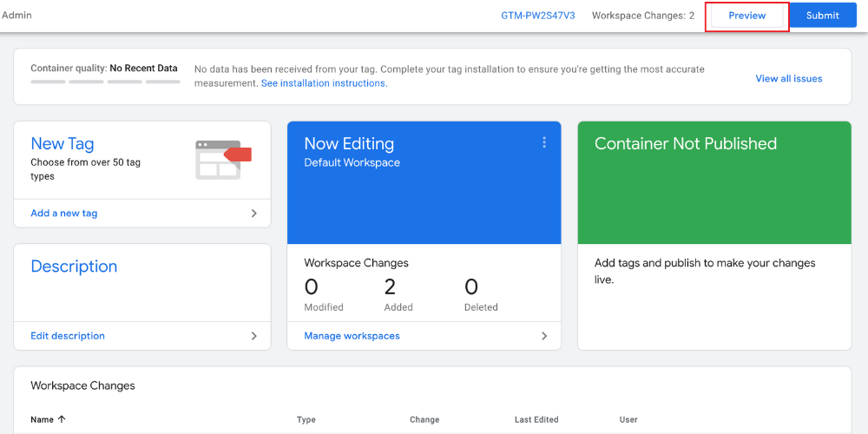Image resolution: width=868 pixels, height=434 pixels.
Task: Click the Change column header
Action: [424, 419]
